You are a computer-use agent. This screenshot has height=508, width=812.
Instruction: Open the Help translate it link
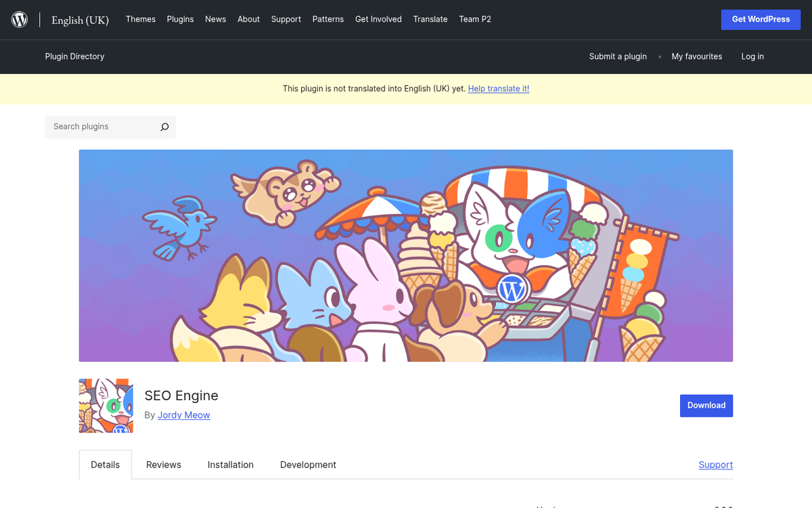click(x=499, y=89)
